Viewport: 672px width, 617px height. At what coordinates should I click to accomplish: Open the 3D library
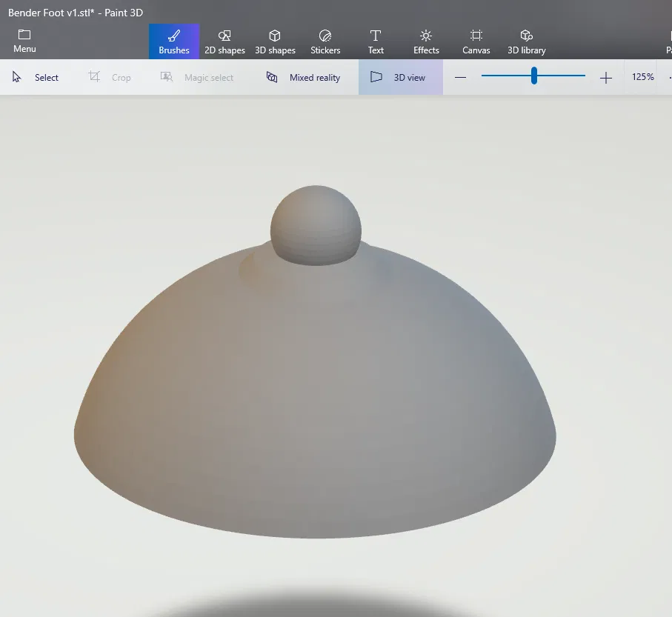[x=527, y=41]
